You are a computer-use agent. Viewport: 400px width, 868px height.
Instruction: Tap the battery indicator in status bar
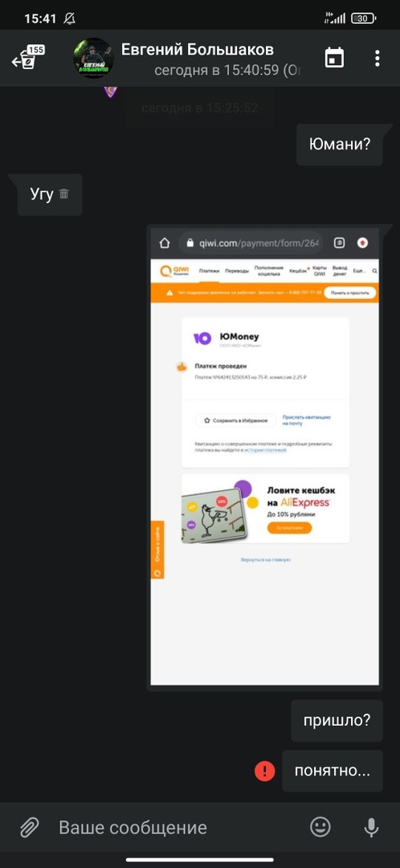[363, 18]
